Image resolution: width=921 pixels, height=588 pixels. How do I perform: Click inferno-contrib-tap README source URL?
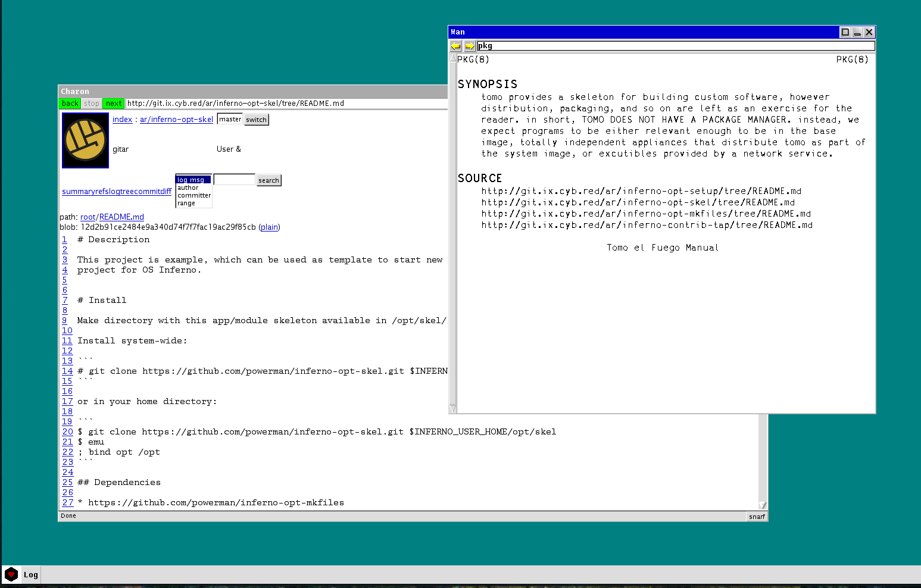647,225
